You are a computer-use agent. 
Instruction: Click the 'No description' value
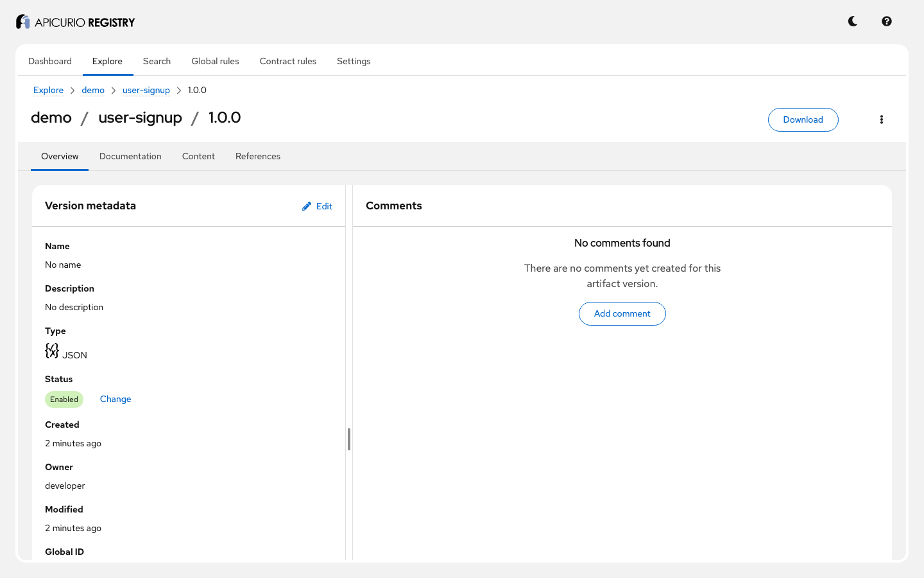pyautogui.click(x=74, y=307)
